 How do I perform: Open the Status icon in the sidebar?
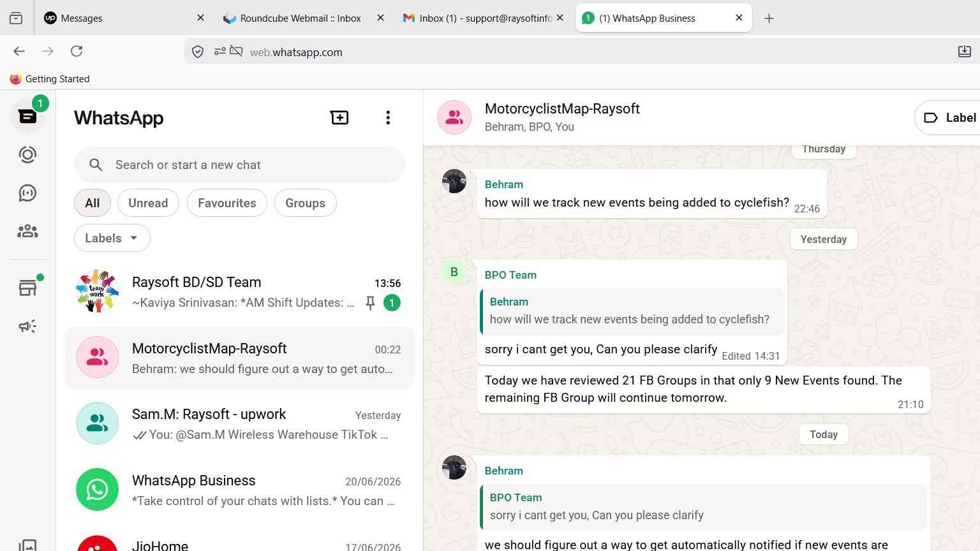(x=27, y=155)
